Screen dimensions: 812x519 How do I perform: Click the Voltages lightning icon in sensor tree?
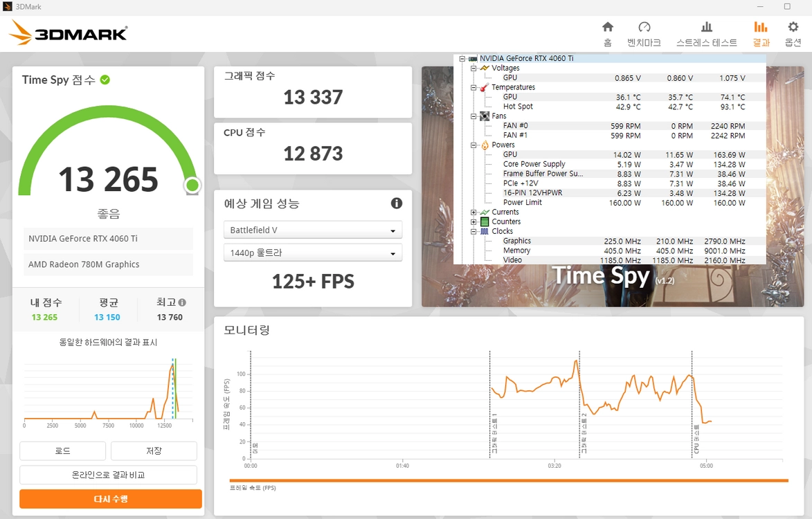click(485, 68)
